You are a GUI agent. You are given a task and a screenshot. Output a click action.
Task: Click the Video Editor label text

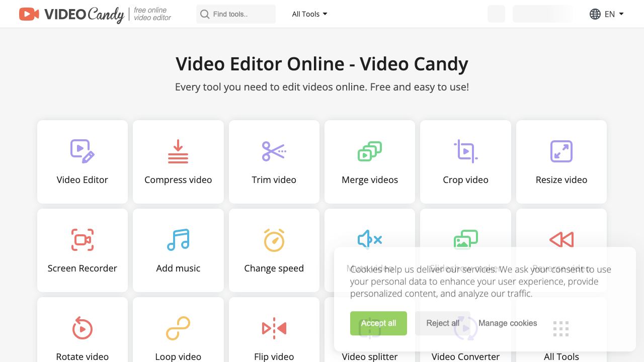[83, 180]
